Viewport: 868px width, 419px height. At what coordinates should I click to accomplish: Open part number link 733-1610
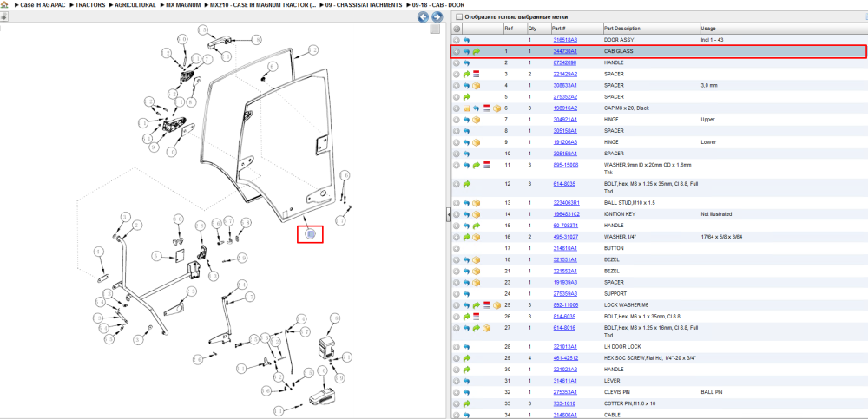pyautogui.click(x=564, y=403)
